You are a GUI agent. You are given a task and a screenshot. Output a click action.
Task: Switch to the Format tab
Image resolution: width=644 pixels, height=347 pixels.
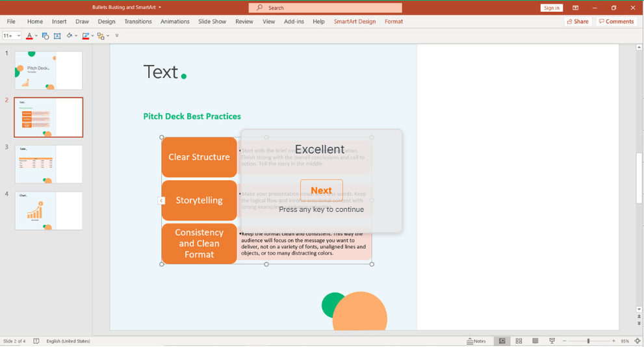(x=394, y=21)
